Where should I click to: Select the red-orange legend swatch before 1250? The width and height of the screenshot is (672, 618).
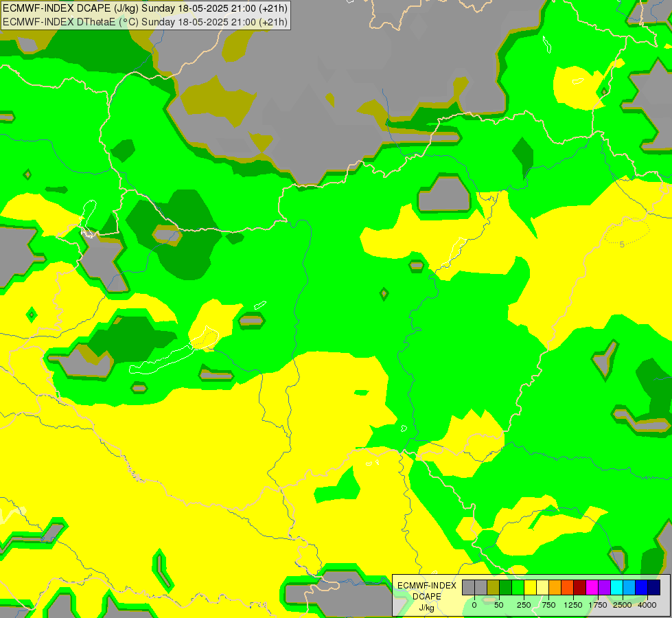click(568, 587)
